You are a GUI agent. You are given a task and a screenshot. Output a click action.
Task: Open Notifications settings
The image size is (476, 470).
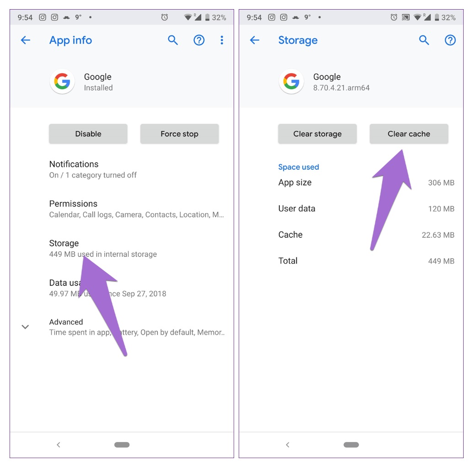(122, 169)
